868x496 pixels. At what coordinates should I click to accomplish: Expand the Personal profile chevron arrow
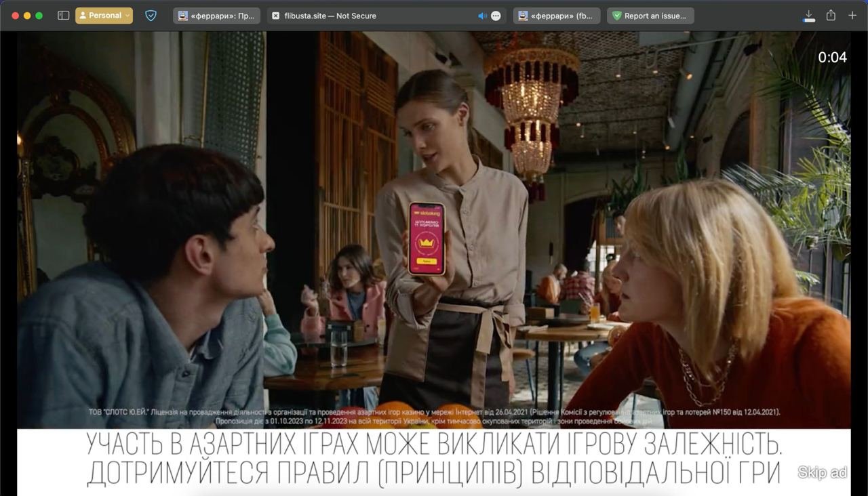pos(127,16)
